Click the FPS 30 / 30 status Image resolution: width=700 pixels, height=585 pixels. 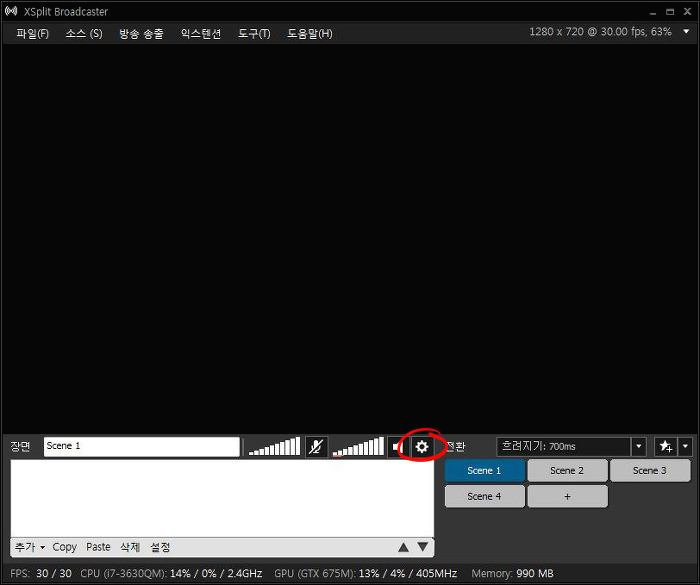coord(41,573)
